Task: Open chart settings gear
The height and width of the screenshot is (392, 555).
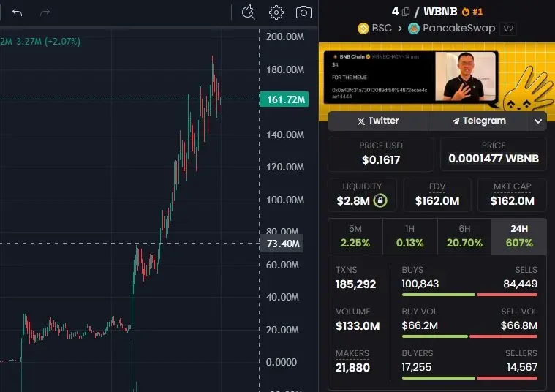Action: pos(276,12)
